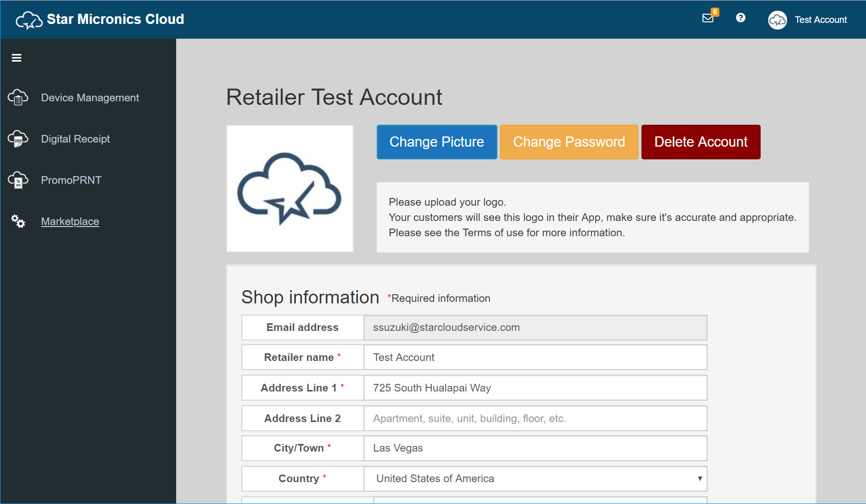Click the Email address field
866x504 pixels.
coord(536,327)
